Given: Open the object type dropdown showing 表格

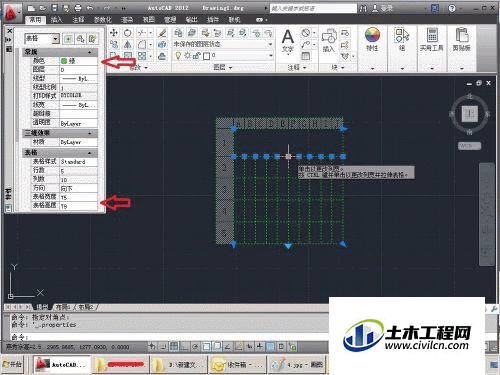Looking at the screenshot, I should click(42, 39).
